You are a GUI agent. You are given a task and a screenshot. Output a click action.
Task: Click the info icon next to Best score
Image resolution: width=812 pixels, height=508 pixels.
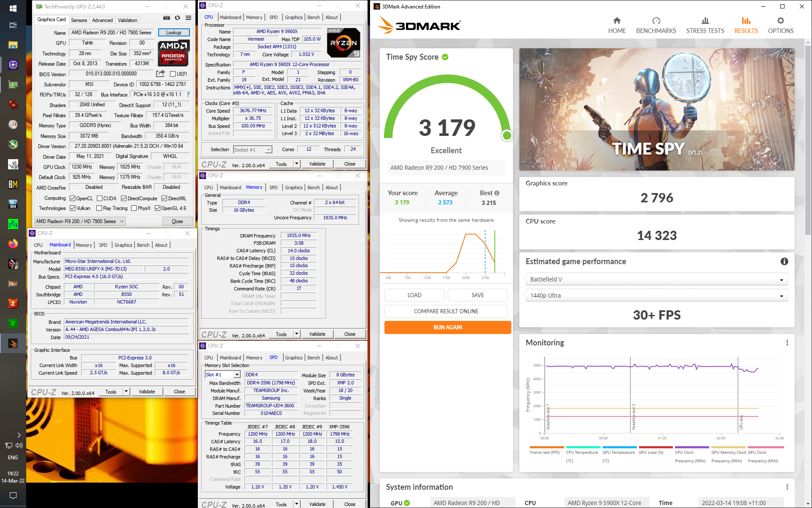coord(497,193)
